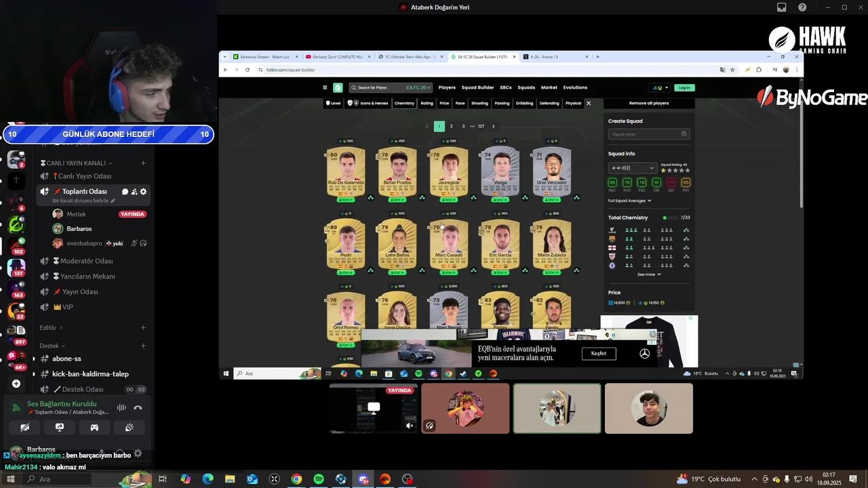The image size is (868, 488).
Task: Open Google Chrome from the taskbar
Action: (296, 479)
